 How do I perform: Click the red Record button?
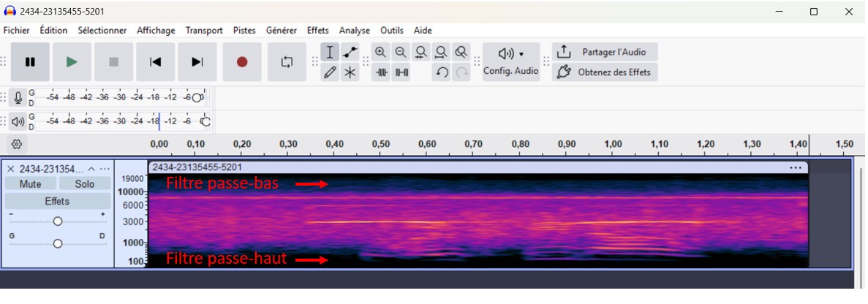click(x=242, y=62)
